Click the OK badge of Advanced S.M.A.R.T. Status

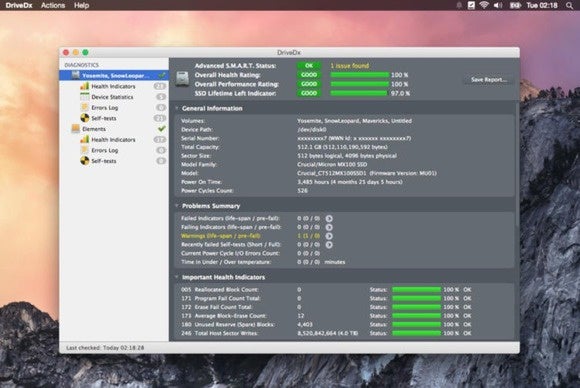(309, 65)
